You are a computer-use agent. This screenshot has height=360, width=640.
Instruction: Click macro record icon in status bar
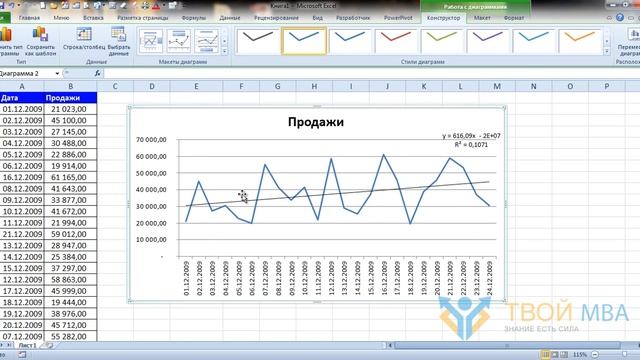[x=21, y=355]
